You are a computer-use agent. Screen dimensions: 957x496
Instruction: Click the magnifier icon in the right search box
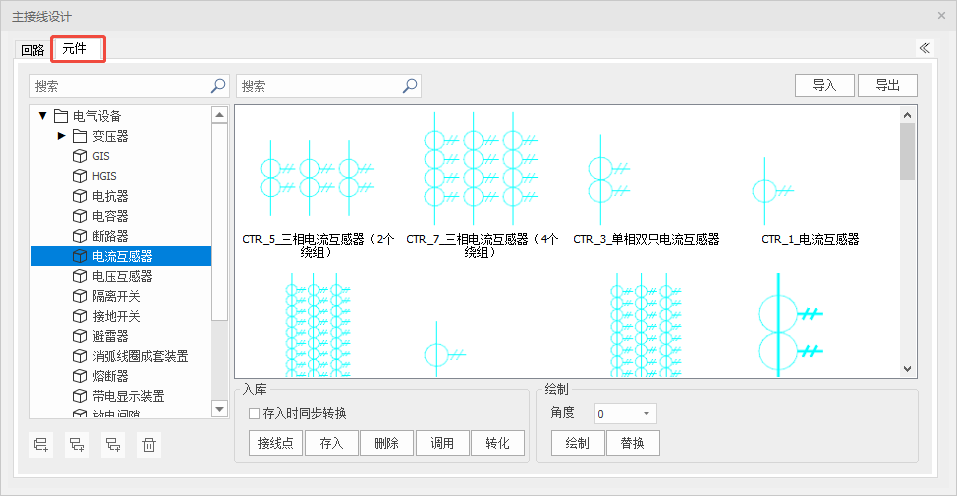(410, 86)
